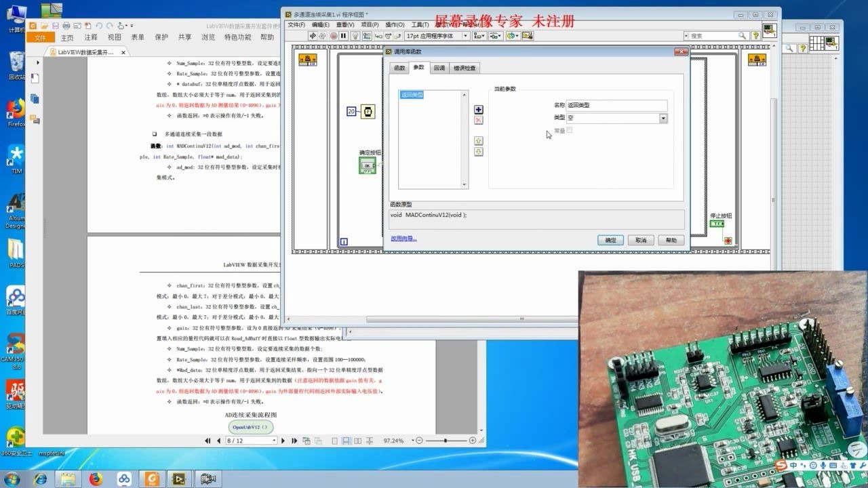
Task: Open the 查看(V) menu in LabVIEW
Action: (x=345, y=24)
